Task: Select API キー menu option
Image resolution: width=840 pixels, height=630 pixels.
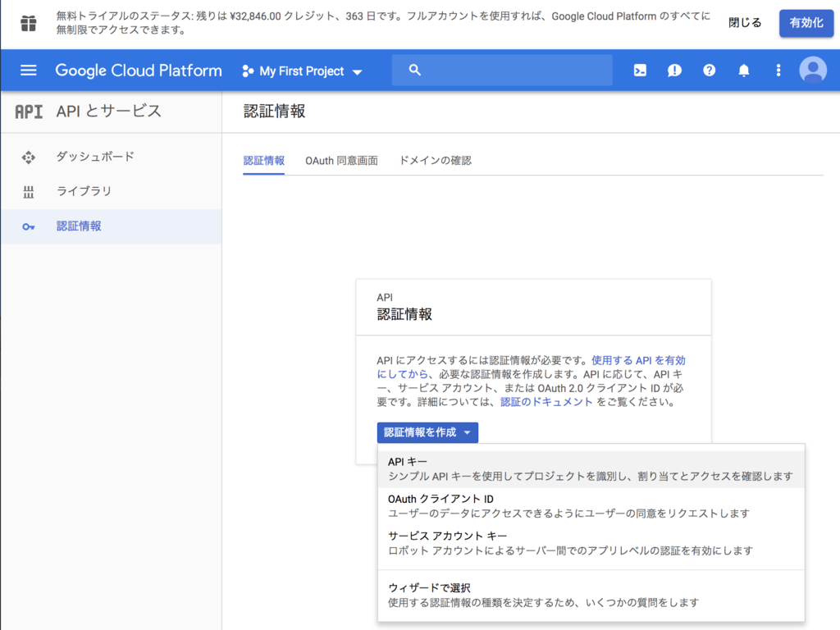Action: (x=591, y=468)
